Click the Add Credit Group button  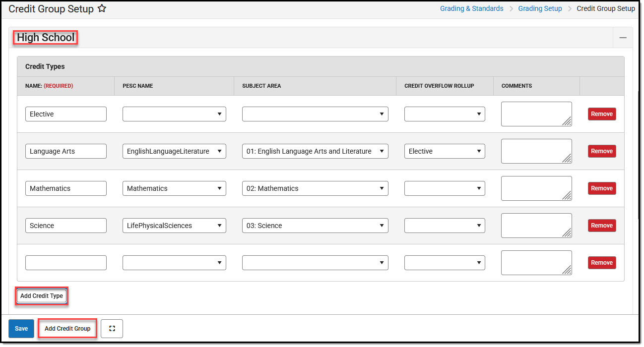point(67,328)
